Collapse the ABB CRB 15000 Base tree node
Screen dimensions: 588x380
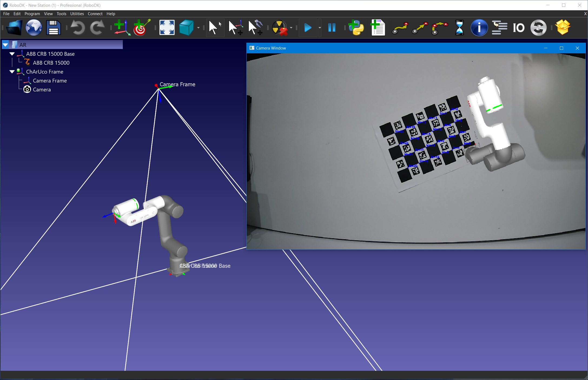pyautogui.click(x=12, y=54)
